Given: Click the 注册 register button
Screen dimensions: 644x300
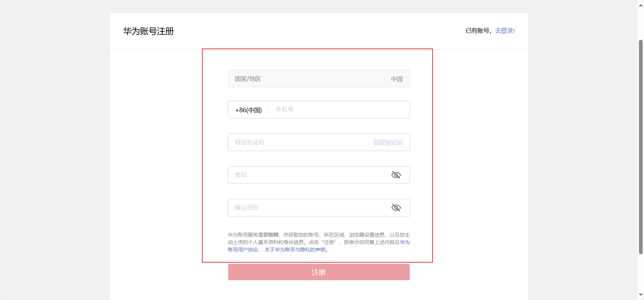Looking at the screenshot, I should [319, 272].
